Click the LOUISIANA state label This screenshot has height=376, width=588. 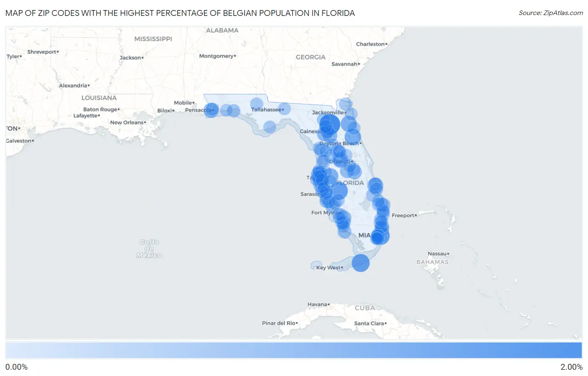[x=99, y=98]
